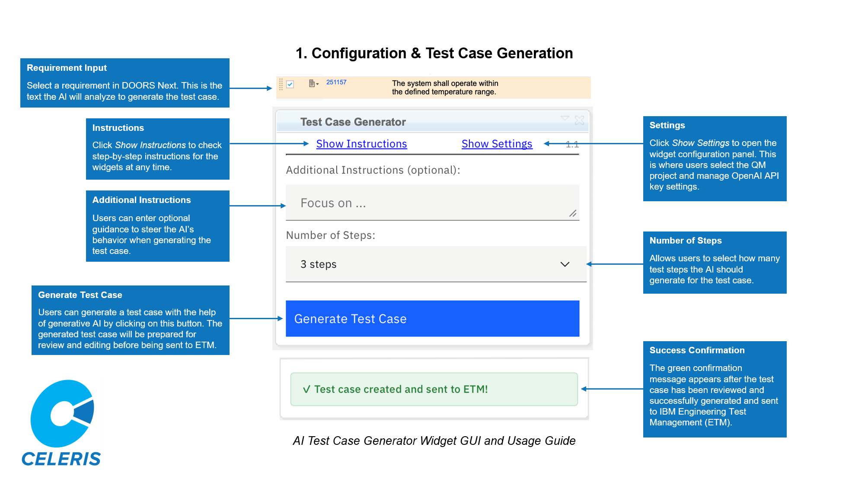Click the drag handle dots on the requirement row
The height and width of the screenshot is (485, 868).
[x=281, y=85]
